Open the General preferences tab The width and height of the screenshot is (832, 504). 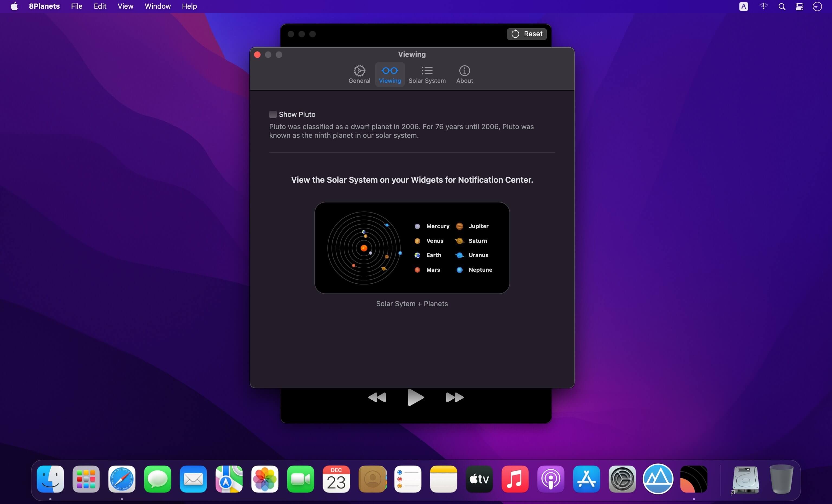click(x=359, y=74)
